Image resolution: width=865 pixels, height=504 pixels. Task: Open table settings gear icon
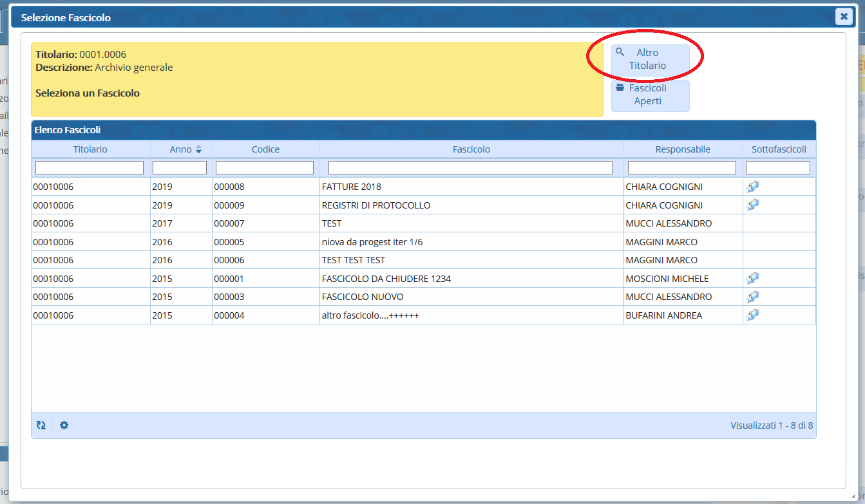[x=64, y=425]
